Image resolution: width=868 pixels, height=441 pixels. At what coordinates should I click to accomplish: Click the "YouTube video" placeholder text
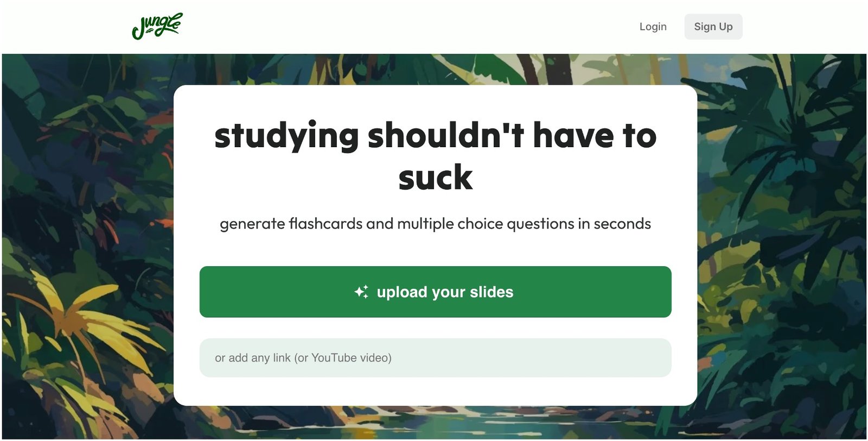350,358
